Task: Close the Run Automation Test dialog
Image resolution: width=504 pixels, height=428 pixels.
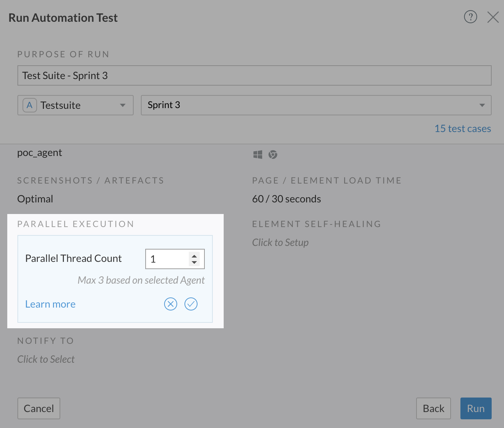Action: [x=493, y=17]
